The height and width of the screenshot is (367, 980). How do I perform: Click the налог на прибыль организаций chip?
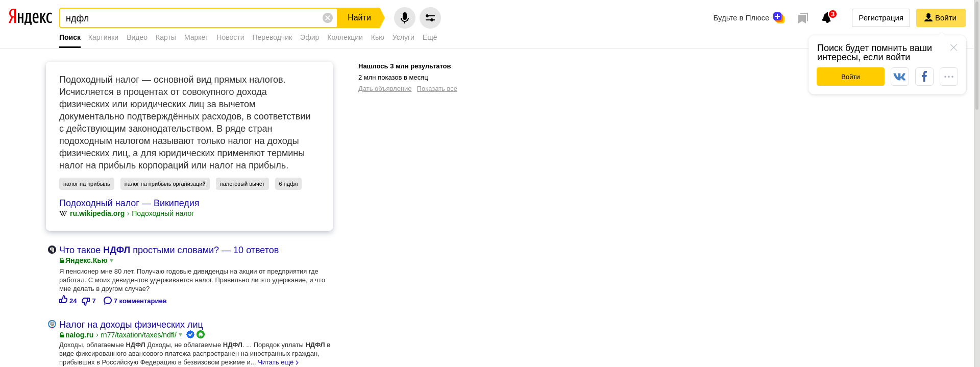[165, 184]
